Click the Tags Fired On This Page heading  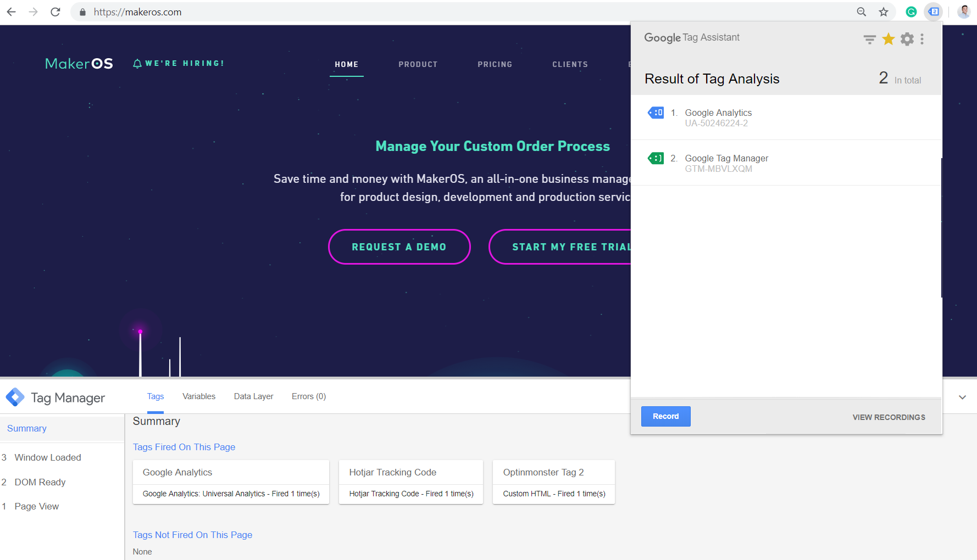click(184, 447)
